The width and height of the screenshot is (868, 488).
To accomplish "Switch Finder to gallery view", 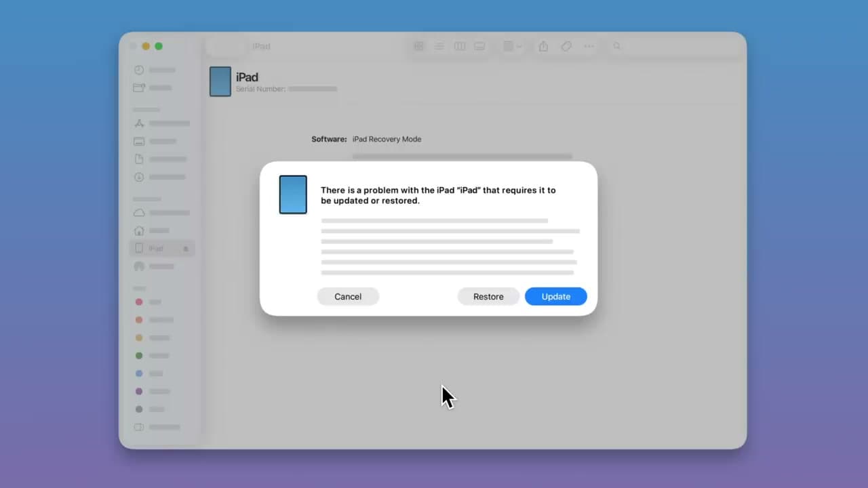I will click(x=479, y=46).
